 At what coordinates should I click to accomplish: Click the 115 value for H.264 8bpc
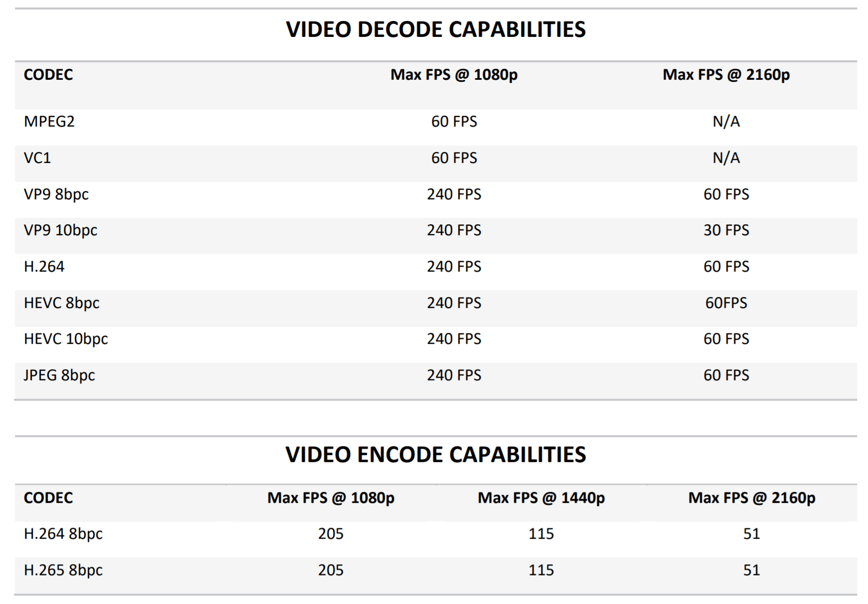(541, 534)
